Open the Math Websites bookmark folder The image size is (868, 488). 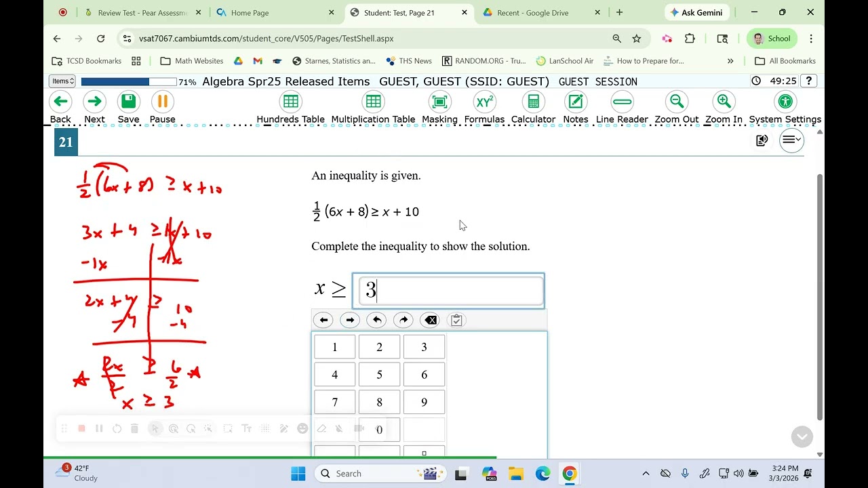point(192,61)
